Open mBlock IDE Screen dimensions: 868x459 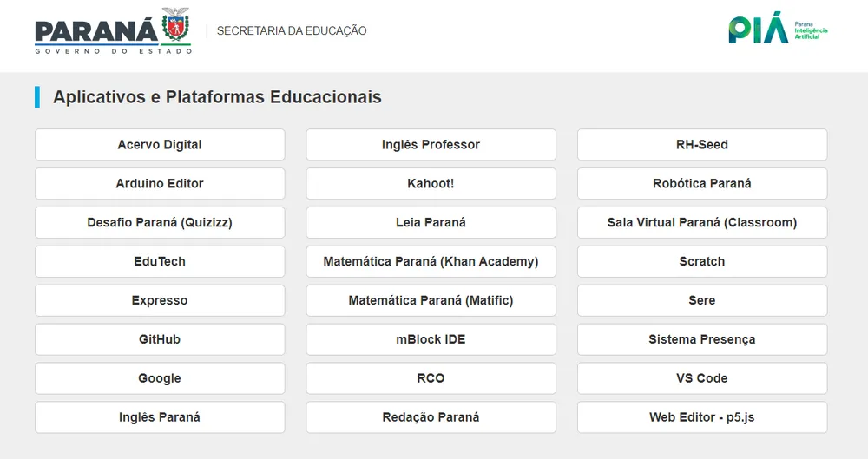(x=431, y=340)
